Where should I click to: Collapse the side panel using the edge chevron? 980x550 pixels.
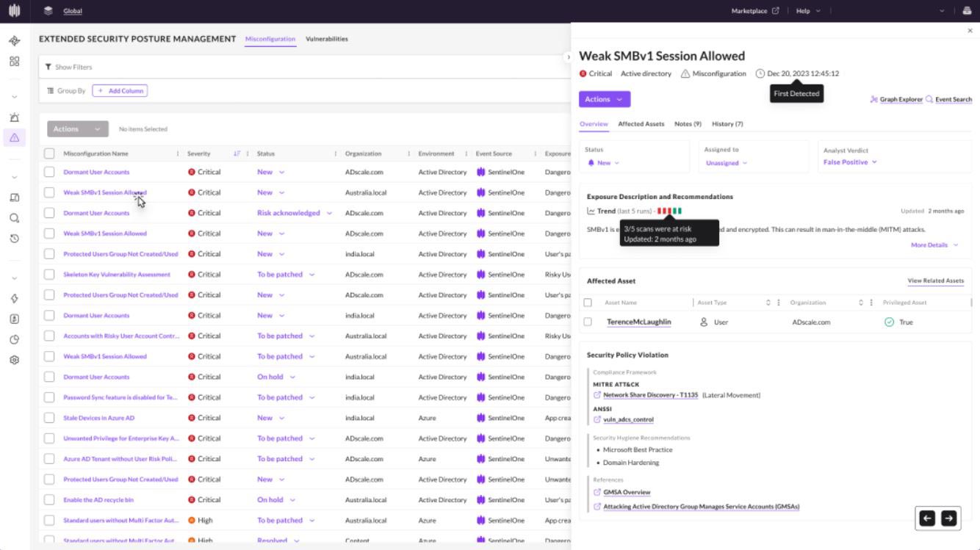click(x=568, y=57)
